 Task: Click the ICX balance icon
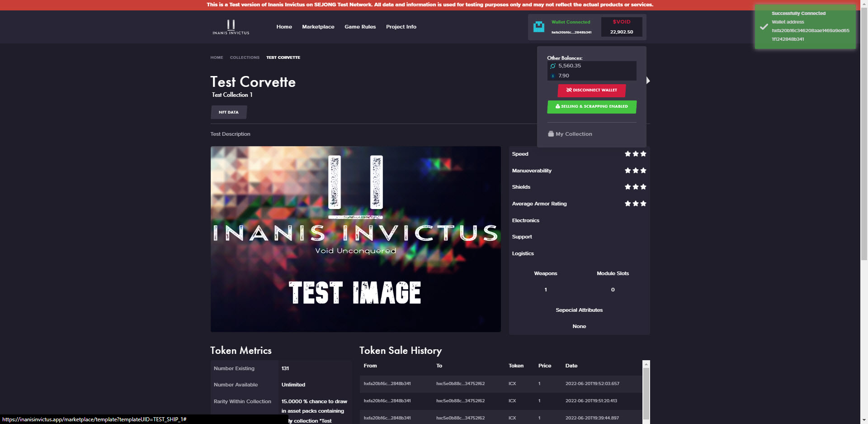point(552,66)
